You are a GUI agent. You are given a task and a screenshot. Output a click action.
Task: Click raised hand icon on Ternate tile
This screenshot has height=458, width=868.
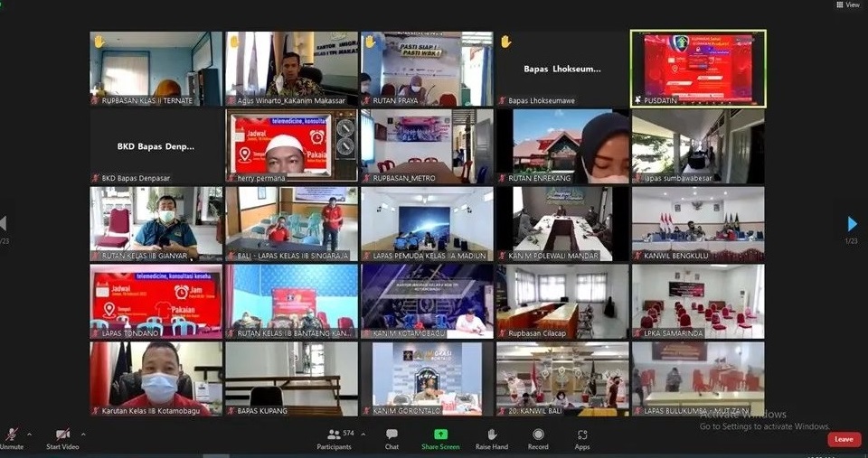tap(99, 42)
